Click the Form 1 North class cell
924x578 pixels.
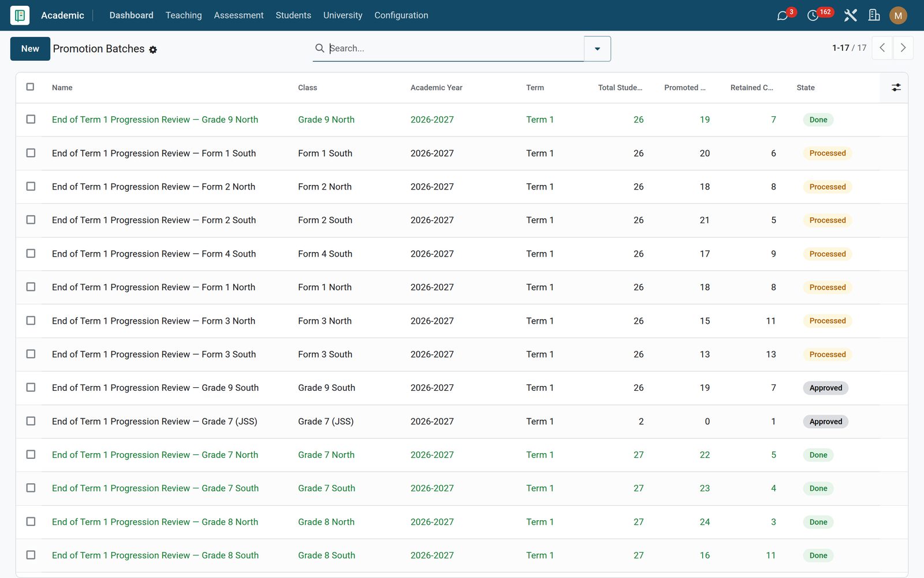click(325, 287)
